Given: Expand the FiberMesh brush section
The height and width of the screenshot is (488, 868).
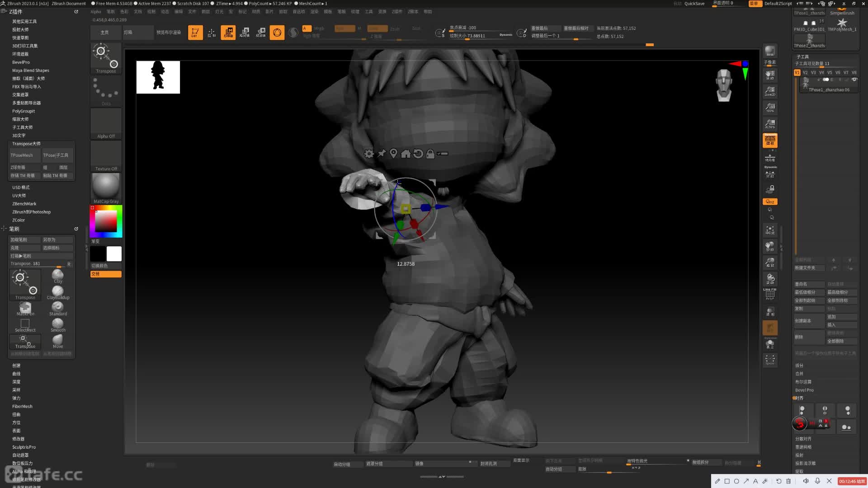Looking at the screenshot, I should click(22, 407).
